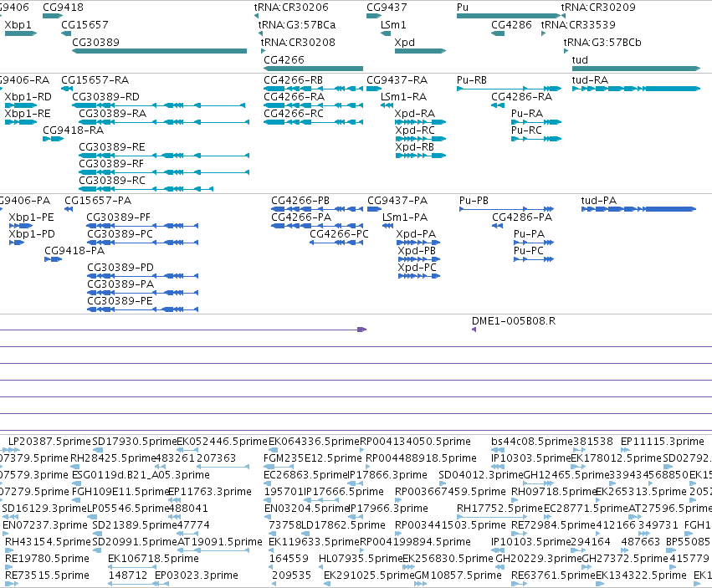Click the CG4286 gene label
Viewport: 712px width, 588px height.
[511, 24]
